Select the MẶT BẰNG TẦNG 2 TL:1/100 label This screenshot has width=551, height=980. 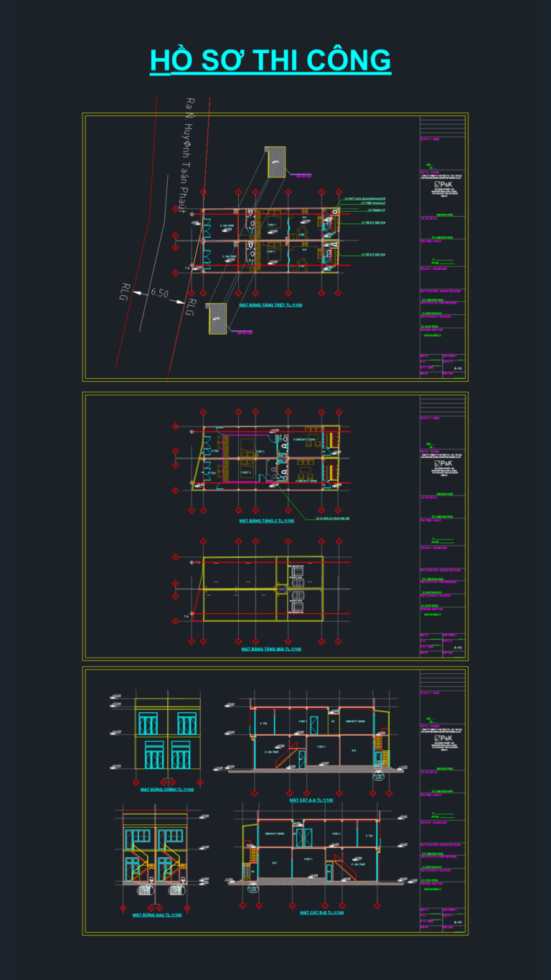[267, 521]
